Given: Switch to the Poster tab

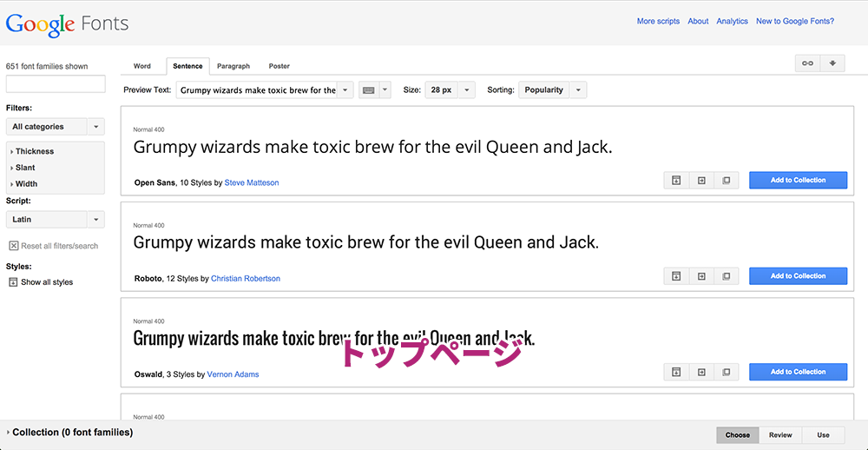Looking at the screenshot, I should 279,66.
